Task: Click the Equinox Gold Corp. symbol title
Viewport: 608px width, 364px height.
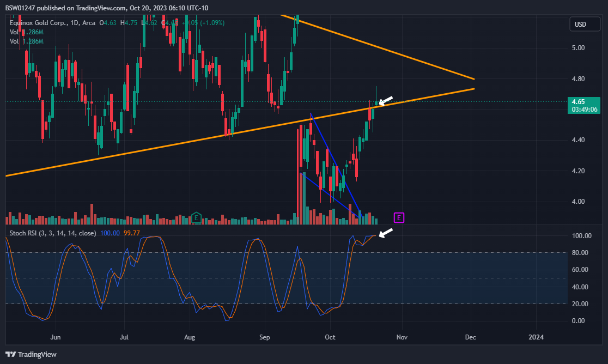Action: [38, 23]
